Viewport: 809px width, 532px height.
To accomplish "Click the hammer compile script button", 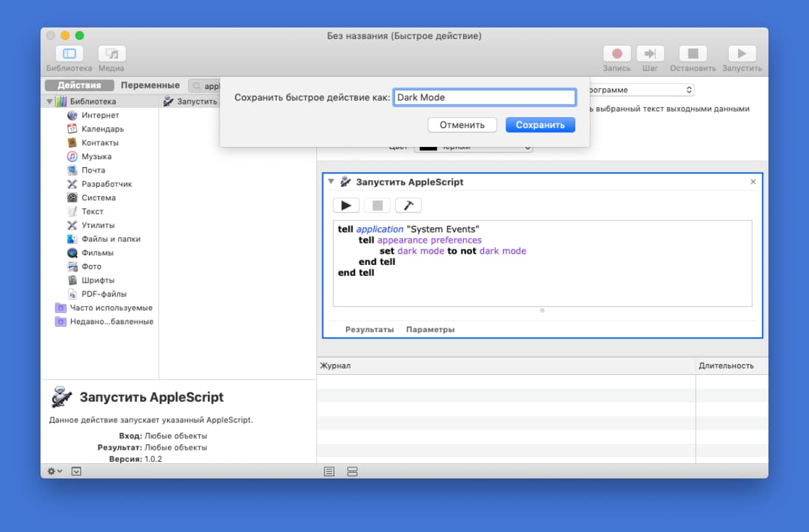I will [x=408, y=206].
